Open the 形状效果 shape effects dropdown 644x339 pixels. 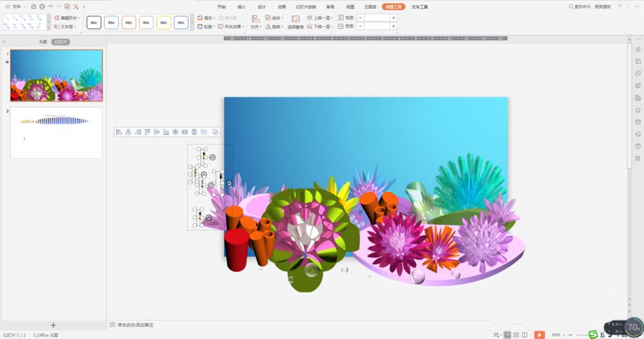231,26
